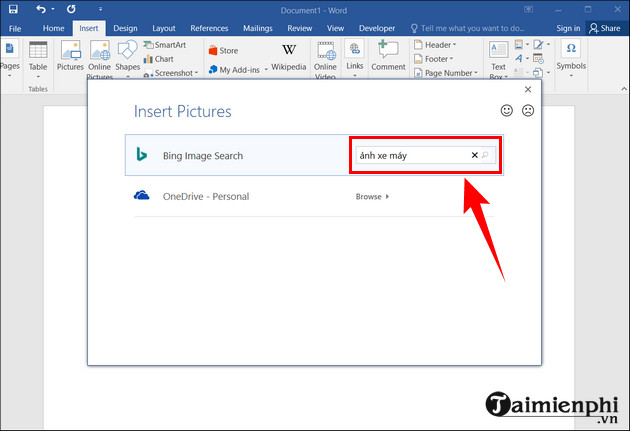Clear the search text with the X
Viewport: 630px width, 431px height.
(x=475, y=155)
